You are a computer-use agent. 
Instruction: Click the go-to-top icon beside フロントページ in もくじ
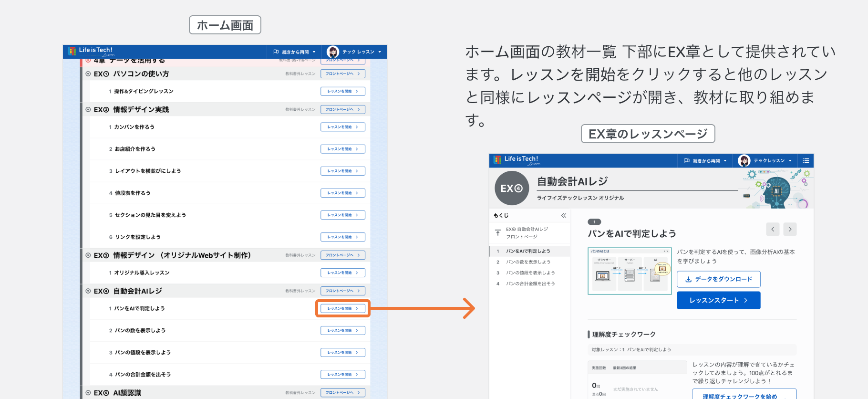[x=497, y=233]
